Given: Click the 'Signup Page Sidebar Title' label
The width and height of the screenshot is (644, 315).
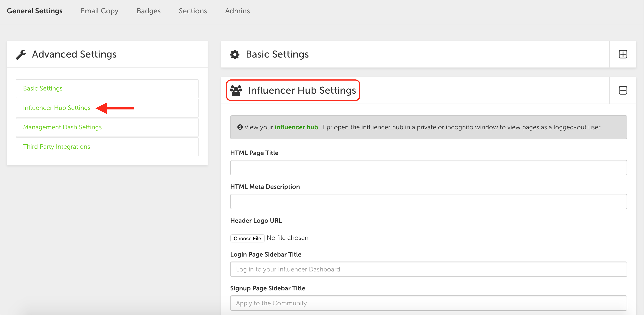Looking at the screenshot, I should pos(267,288).
